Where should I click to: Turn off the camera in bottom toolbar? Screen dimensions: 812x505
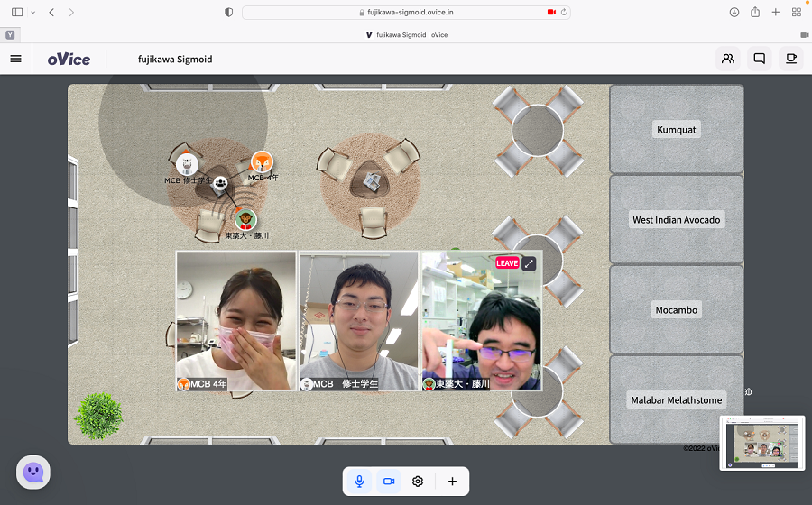pyautogui.click(x=388, y=482)
